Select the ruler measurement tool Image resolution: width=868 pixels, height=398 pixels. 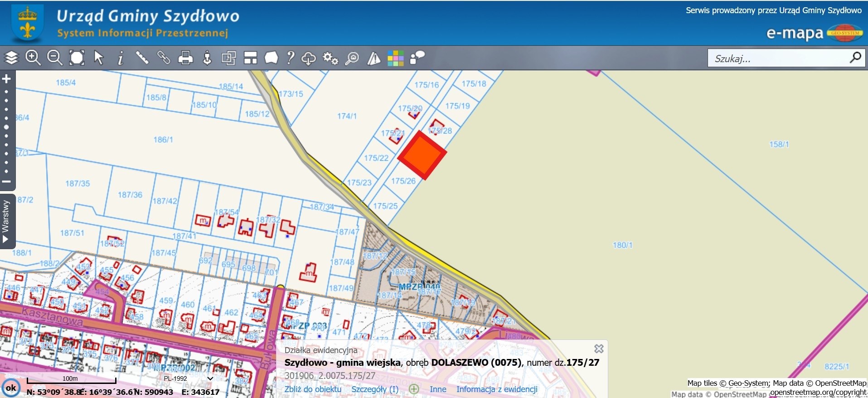click(142, 58)
